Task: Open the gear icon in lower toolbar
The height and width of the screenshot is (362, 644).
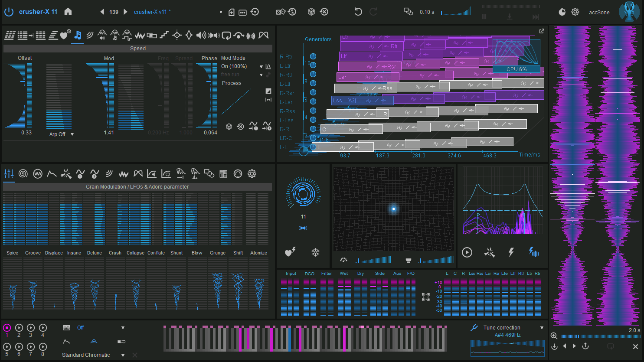Action: [x=252, y=174]
